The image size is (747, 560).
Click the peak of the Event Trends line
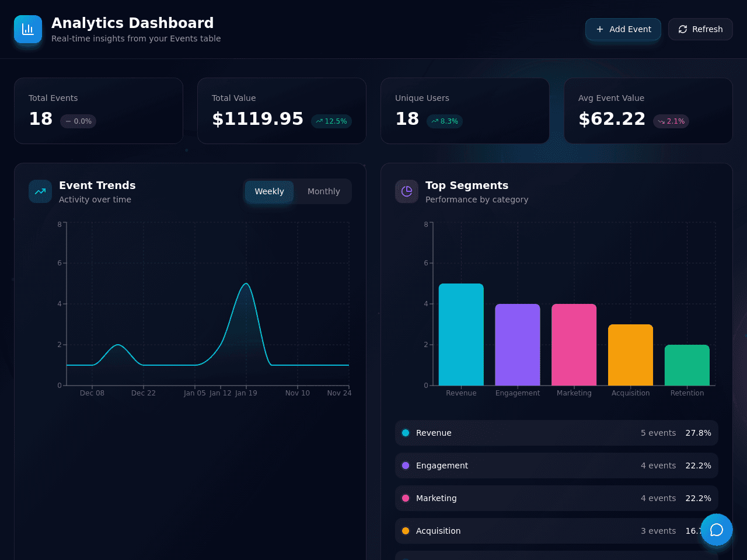tap(246, 284)
